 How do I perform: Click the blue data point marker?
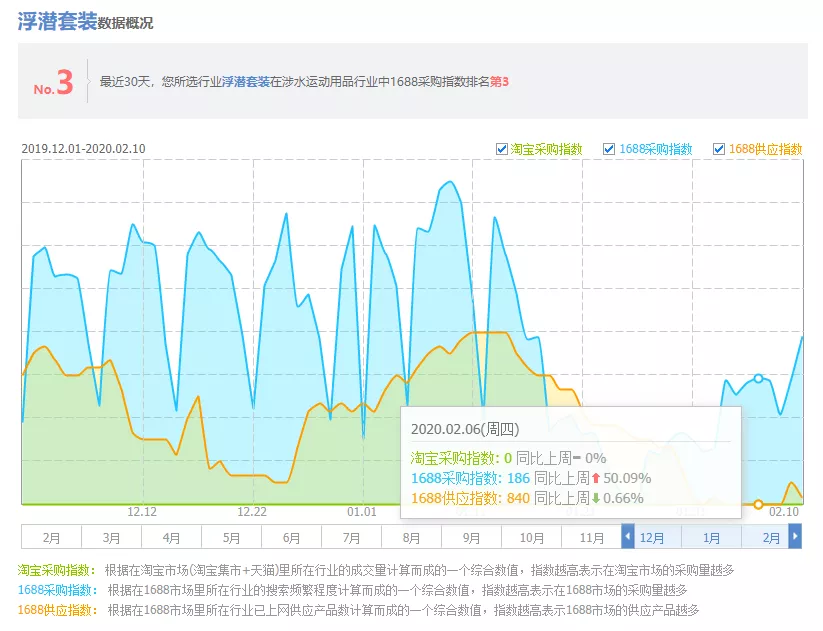click(758, 378)
